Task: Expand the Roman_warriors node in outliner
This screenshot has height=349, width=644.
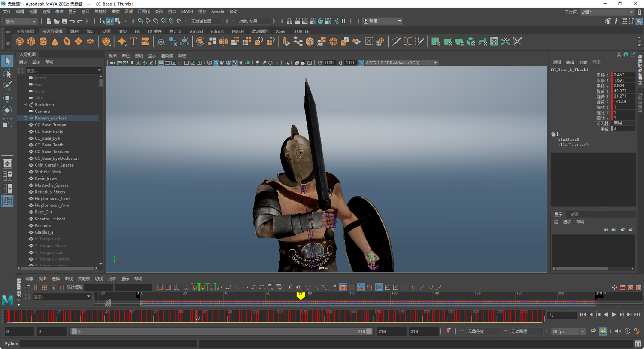Action: [25, 118]
